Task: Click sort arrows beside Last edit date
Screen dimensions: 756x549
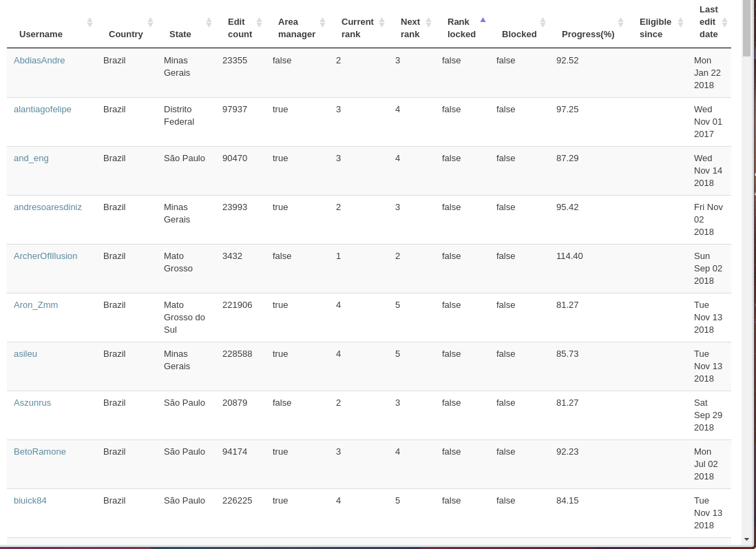Action: [x=724, y=23]
